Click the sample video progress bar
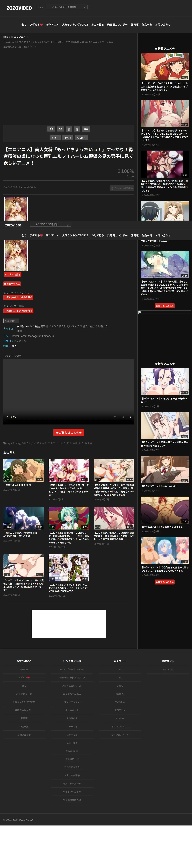This screenshot has width=192, height=868. pyautogui.click(x=69, y=421)
